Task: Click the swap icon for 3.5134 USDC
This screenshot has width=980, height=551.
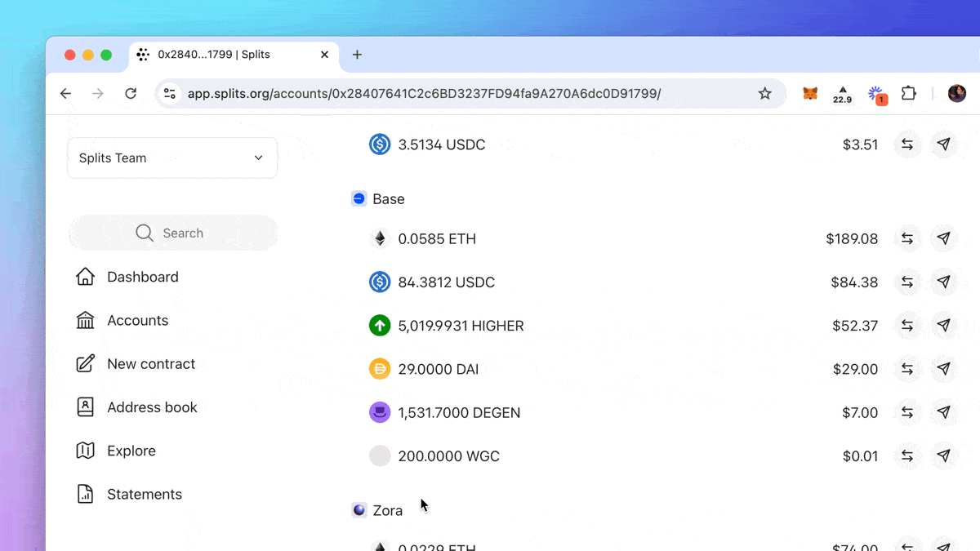Action: coord(907,144)
